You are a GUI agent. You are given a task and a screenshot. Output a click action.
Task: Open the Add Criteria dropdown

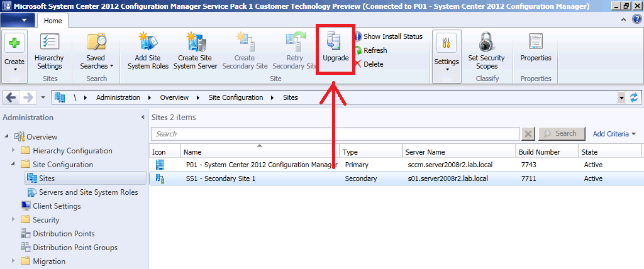[x=614, y=134]
